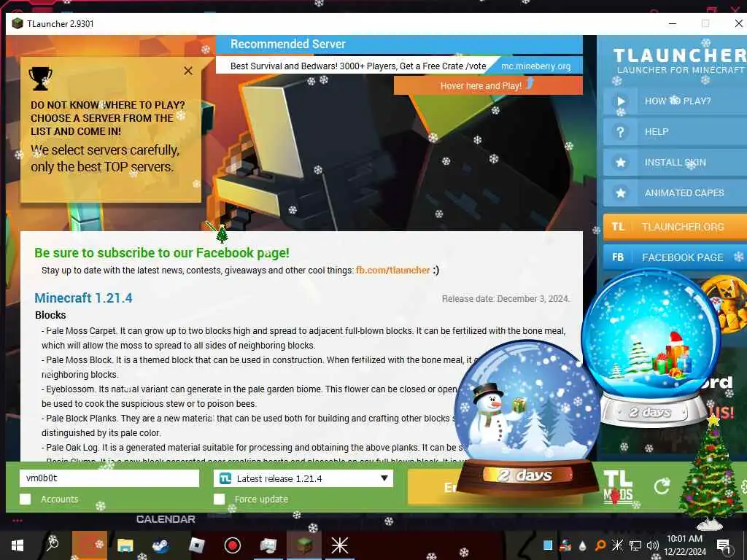Click the Hover here and Play button
The height and width of the screenshot is (560, 747).
[488, 86]
